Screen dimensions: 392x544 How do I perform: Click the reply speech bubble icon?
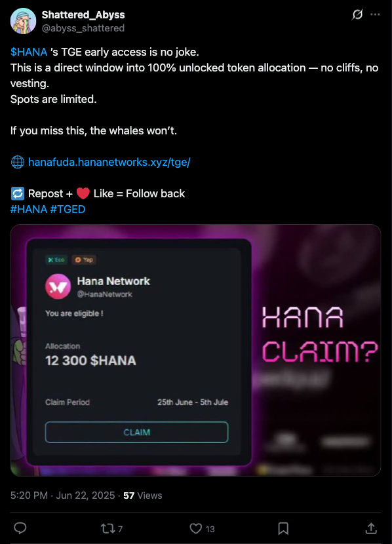pos(20,528)
